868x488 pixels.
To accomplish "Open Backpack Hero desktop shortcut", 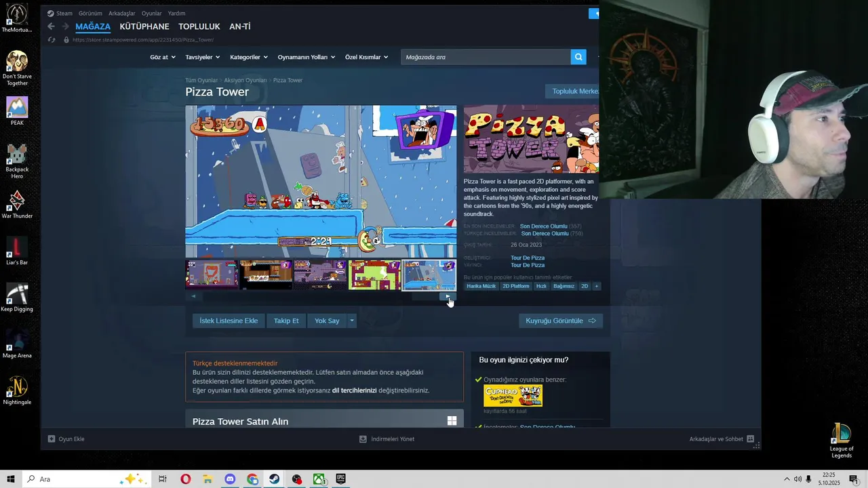I will click(17, 161).
